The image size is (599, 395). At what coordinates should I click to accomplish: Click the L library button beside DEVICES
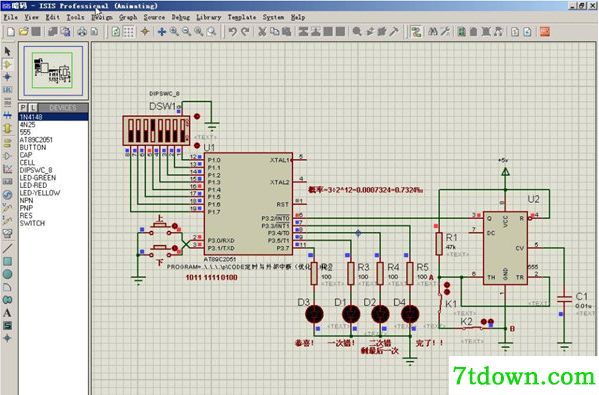[x=33, y=108]
